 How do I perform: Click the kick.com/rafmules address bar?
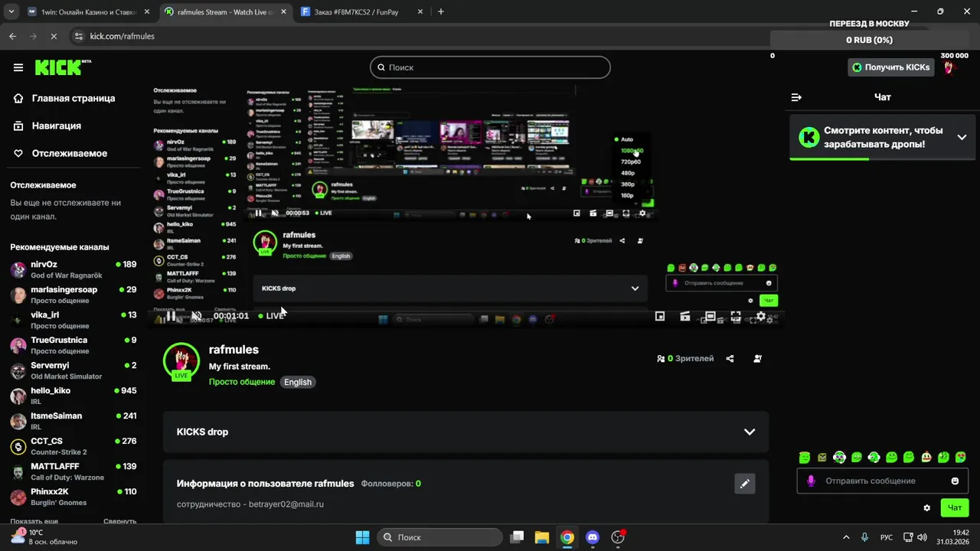(122, 36)
